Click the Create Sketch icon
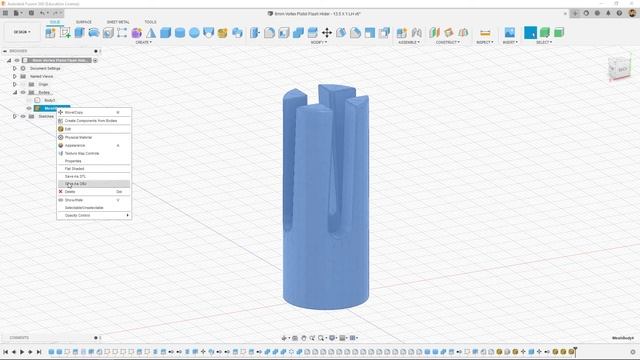This screenshot has width=640, height=360. click(65, 33)
